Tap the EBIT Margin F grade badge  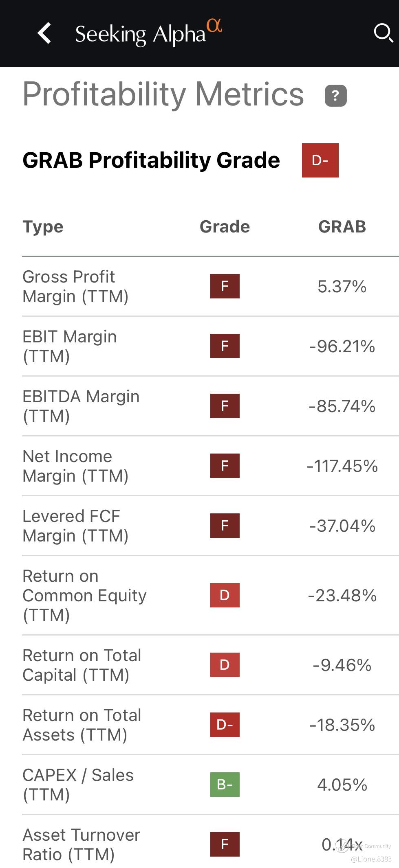coord(225,346)
